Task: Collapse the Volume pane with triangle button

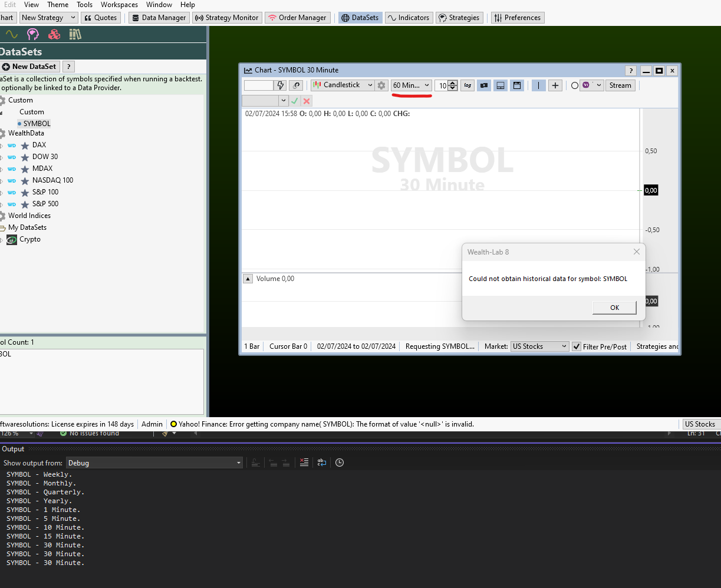Action: (248, 279)
